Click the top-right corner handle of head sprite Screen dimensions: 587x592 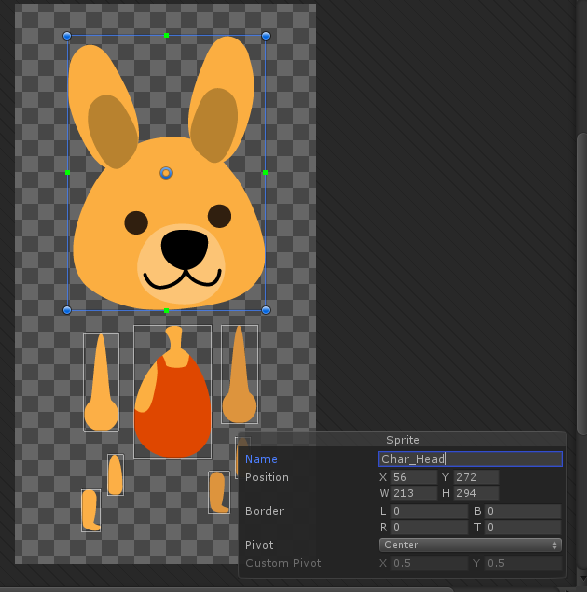(266, 36)
